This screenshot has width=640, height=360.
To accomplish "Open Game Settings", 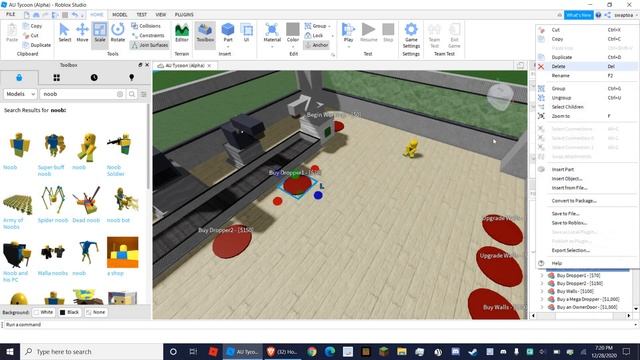I will click(411, 36).
